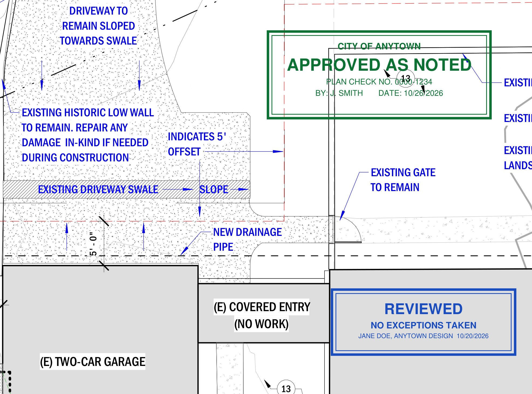Click the '(E) TWO-CAR GARAGE' label
The image size is (532, 394).
pos(93,362)
